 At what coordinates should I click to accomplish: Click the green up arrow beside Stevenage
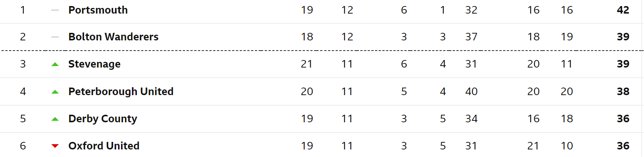tap(55, 65)
